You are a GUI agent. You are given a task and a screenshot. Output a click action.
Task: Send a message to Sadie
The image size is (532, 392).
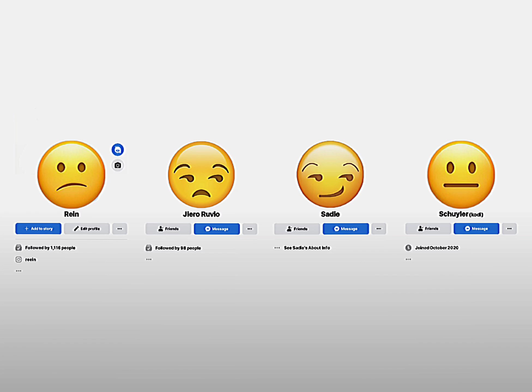(x=346, y=229)
